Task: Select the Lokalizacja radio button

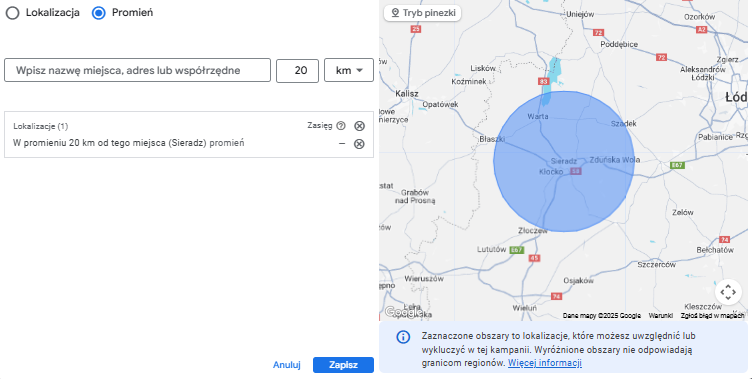Action: point(12,13)
